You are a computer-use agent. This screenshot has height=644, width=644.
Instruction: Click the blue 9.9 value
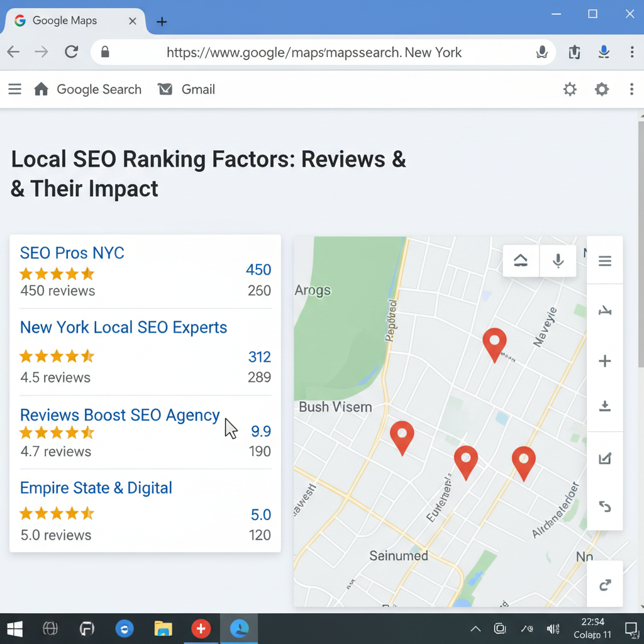pyautogui.click(x=261, y=431)
